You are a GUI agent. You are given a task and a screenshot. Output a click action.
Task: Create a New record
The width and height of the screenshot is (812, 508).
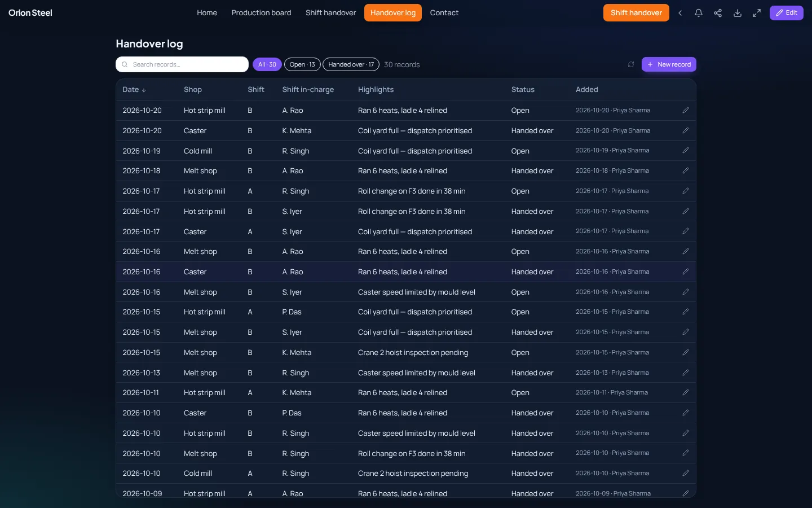pyautogui.click(x=669, y=64)
